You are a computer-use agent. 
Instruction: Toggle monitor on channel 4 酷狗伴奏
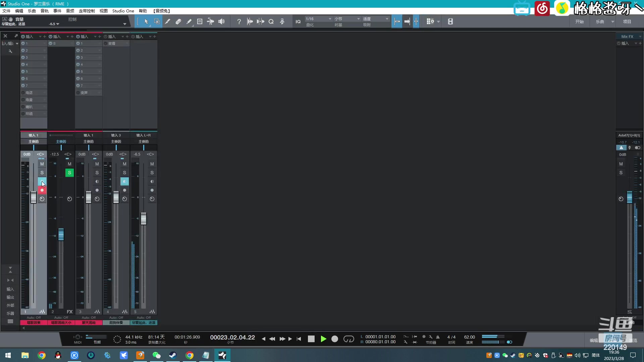tap(124, 181)
